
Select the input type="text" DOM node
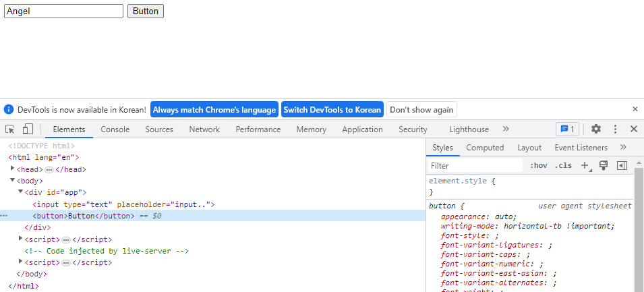[x=123, y=204]
